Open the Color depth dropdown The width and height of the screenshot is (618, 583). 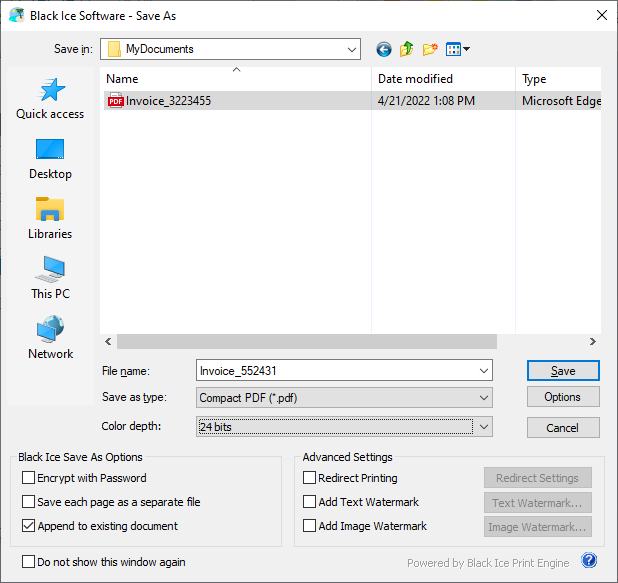pyautogui.click(x=483, y=427)
